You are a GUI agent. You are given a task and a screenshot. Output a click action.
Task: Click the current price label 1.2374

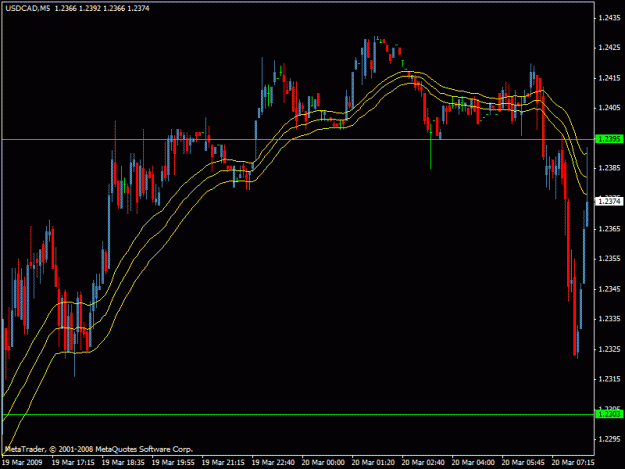click(x=609, y=202)
